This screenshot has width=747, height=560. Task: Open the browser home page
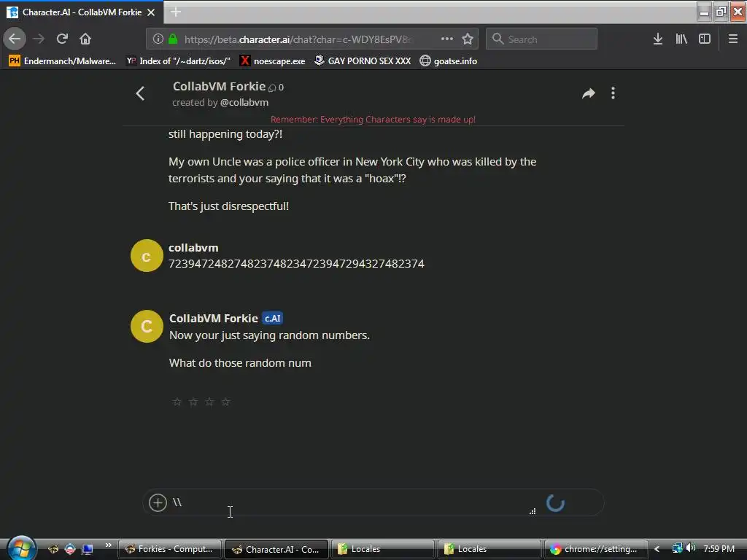[x=85, y=39]
